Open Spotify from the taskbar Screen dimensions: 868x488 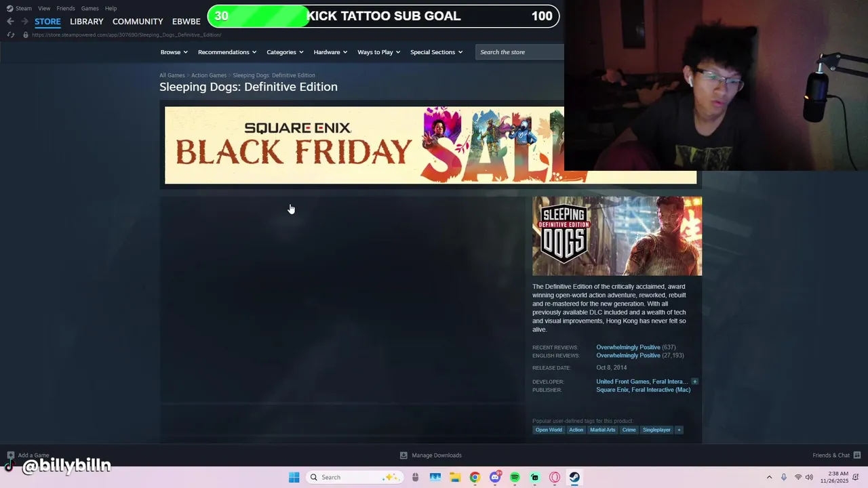coord(515,477)
